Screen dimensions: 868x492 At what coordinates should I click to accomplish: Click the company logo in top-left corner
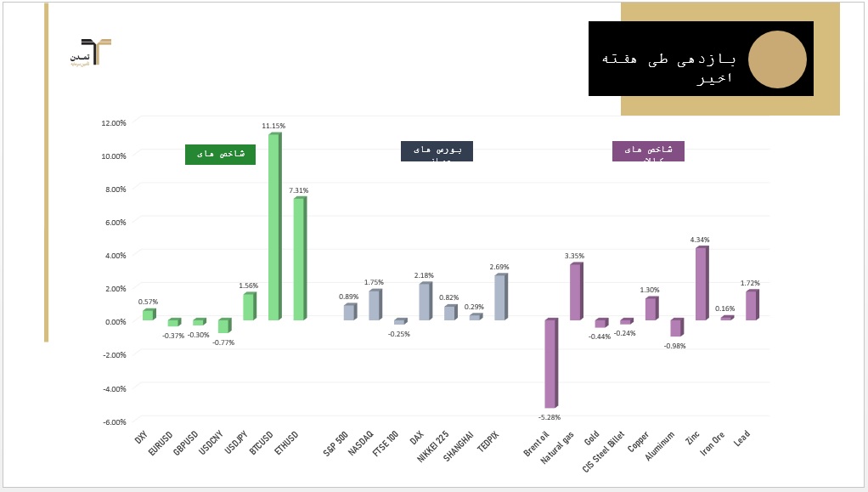(x=91, y=52)
